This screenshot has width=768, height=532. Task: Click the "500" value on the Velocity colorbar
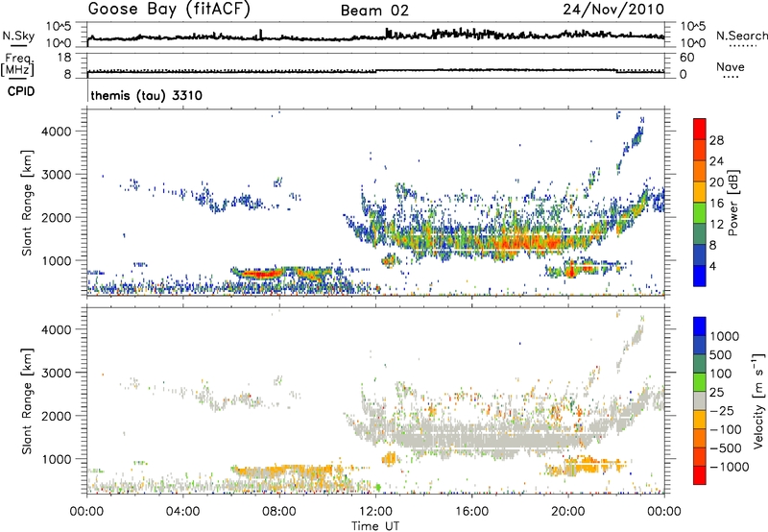(x=722, y=355)
